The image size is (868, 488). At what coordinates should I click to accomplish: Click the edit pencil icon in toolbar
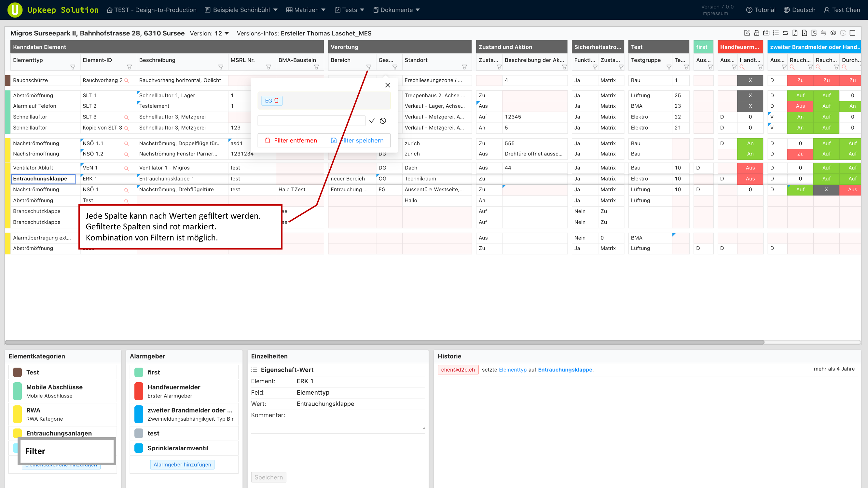point(747,33)
